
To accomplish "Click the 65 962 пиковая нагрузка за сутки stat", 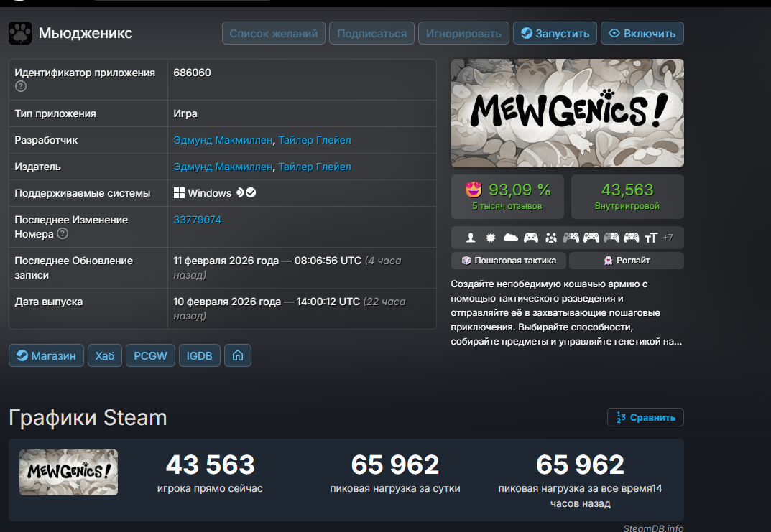I will coord(395,472).
